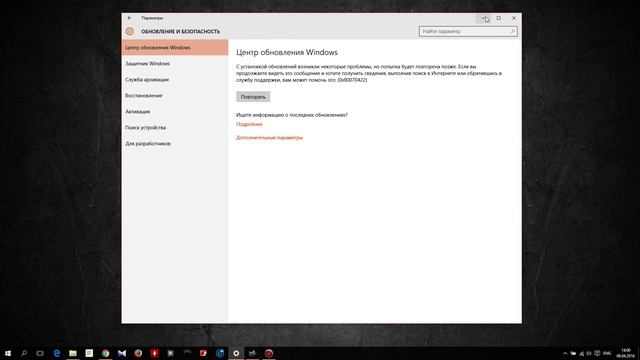This screenshot has height=360, width=640.
Task: Open Google Chrome from the taskbar
Action: tap(106, 353)
